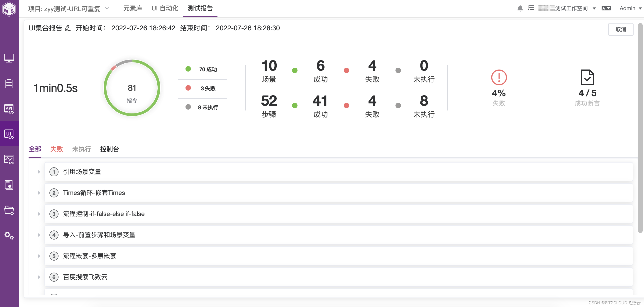Select the 测试报告 menu tab
The image size is (644, 307).
[x=200, y=8]
